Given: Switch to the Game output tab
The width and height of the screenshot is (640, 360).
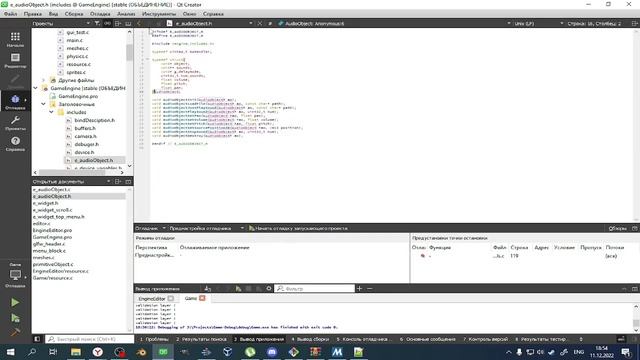Looking at the screenshot, I should pyautogui.click(x=191, y=298).
